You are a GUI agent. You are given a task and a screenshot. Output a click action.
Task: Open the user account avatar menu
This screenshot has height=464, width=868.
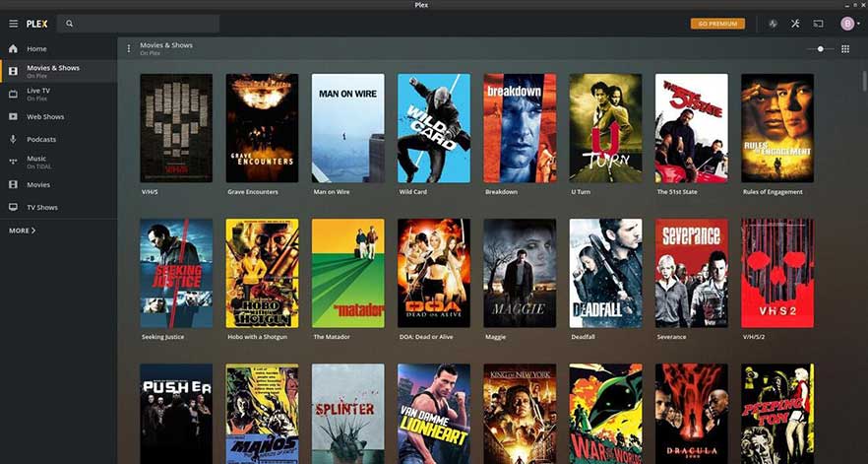tap(850, 24)
